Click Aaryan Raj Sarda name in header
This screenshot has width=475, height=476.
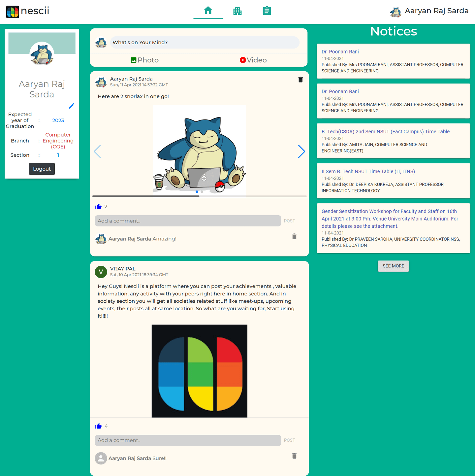click(436, 11)
